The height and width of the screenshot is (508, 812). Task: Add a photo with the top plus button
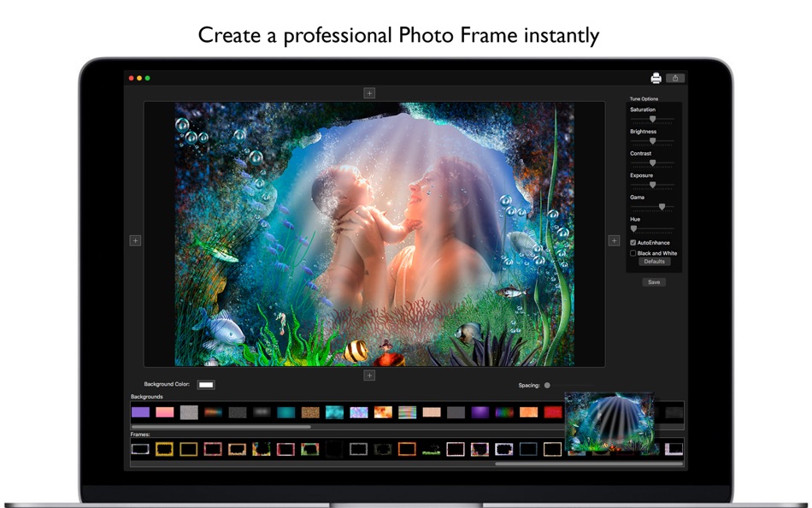(369, 93)
